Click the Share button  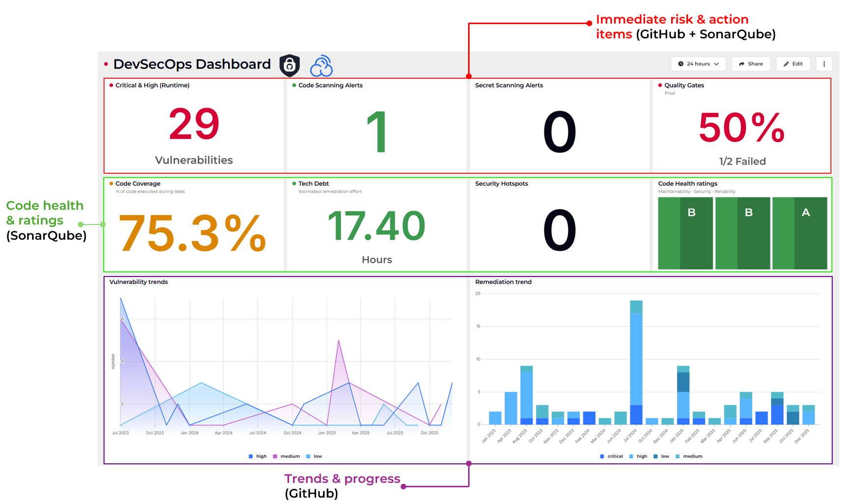(x=751, y=64)
